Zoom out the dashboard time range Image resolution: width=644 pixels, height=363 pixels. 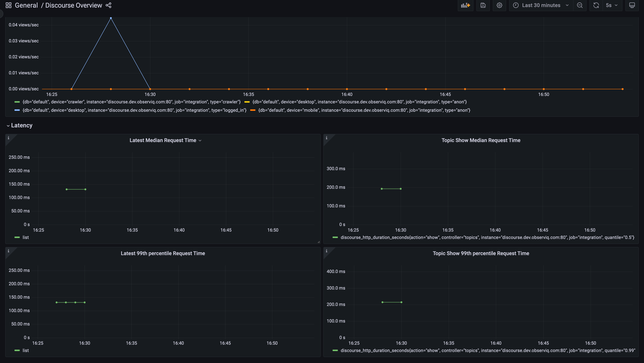[x=580, y=5]
